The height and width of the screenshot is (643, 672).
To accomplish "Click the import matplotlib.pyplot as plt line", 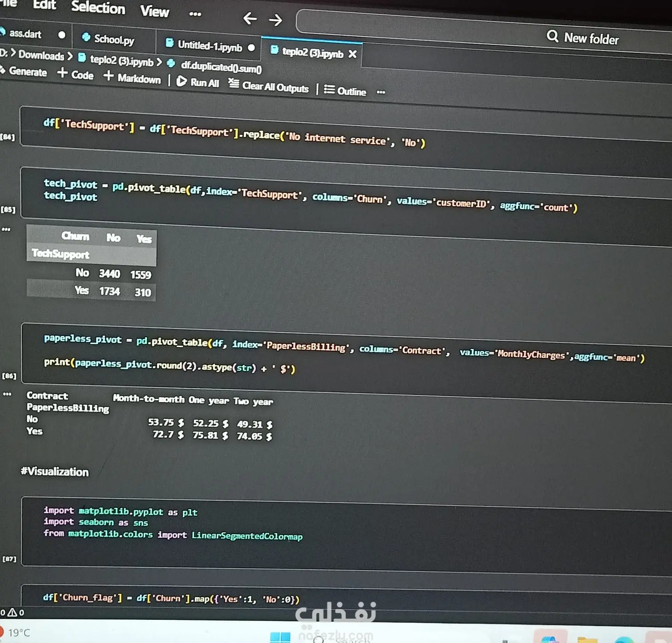I will [121, 511].
